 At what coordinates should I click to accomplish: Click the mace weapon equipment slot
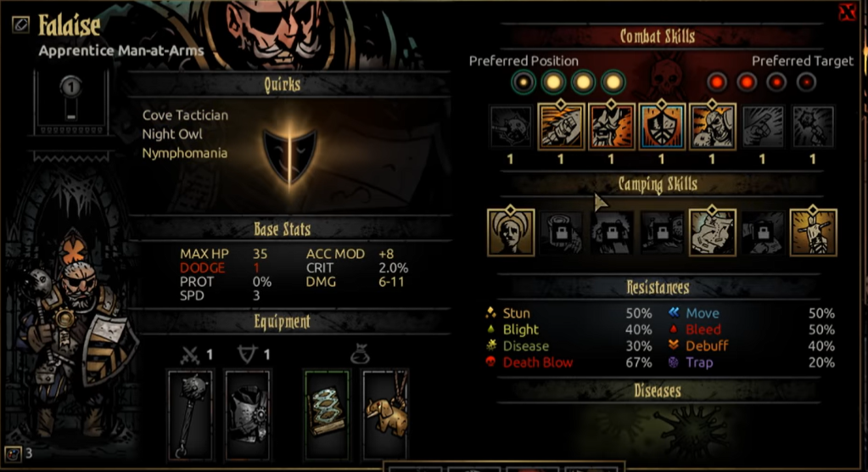click(x=190, y=415)
